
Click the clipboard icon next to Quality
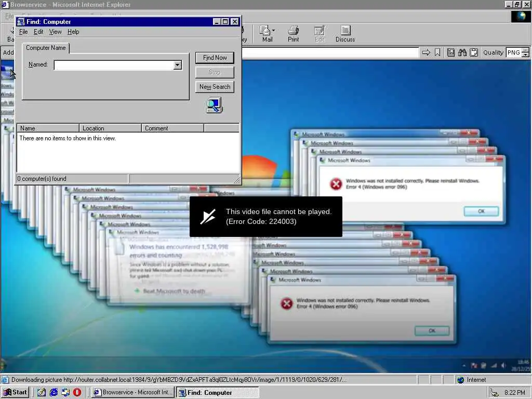click(x=474, y=52)
